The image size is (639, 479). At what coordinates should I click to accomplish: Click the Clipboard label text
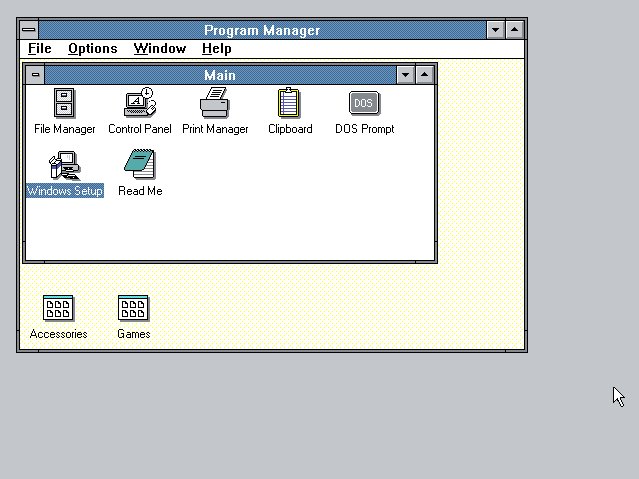[290, 129]
